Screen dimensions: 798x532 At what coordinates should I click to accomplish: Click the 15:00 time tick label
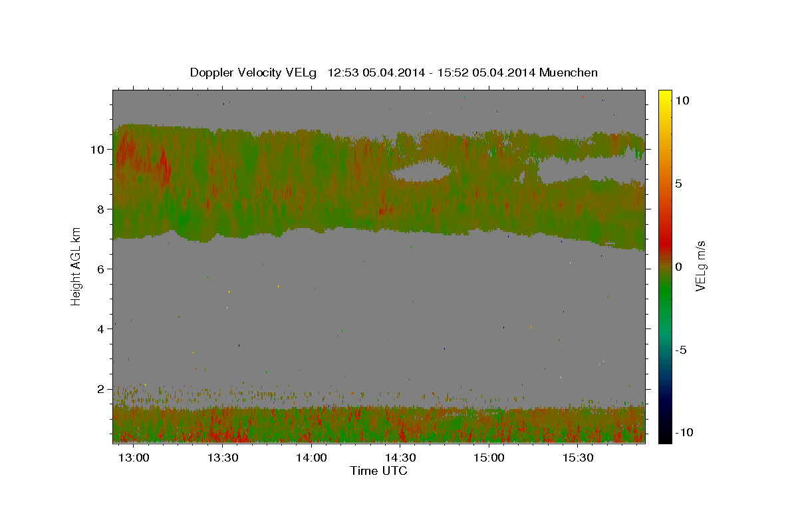click(x=489, y=458)
